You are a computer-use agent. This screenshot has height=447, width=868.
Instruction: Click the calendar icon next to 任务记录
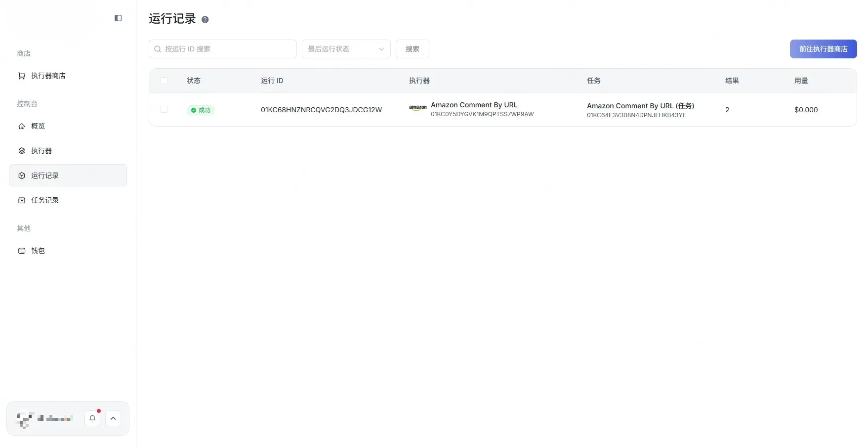(22, 200)
